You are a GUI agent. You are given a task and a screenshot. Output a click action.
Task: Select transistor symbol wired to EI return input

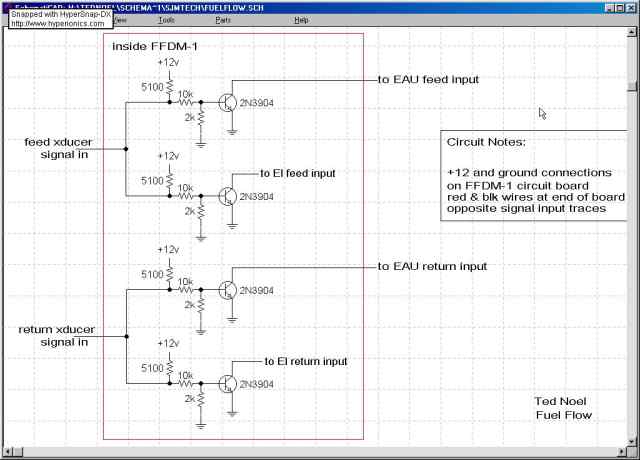coord(227,383)
